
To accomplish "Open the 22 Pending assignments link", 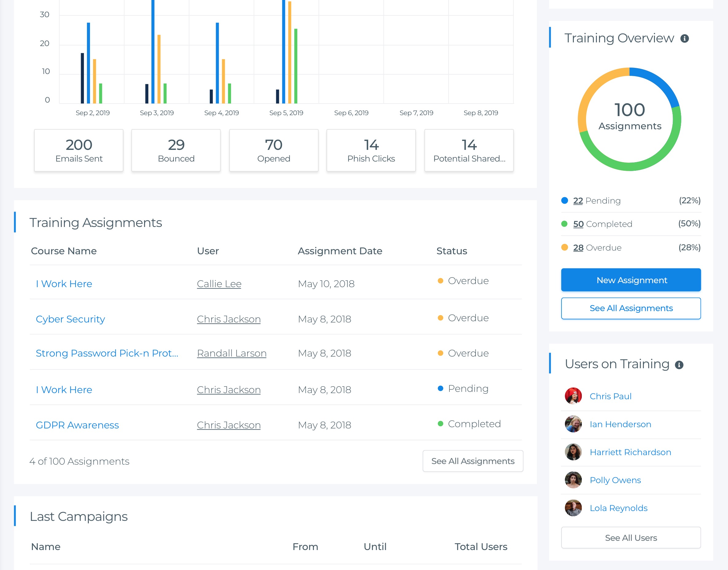I will pos(578,201).
